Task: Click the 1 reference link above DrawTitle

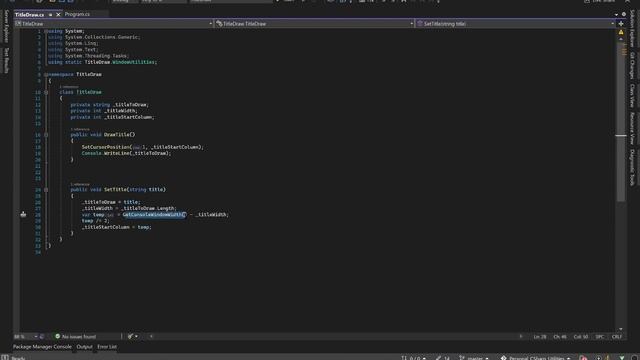Action: pyautogui.click(x=80, y=129)
